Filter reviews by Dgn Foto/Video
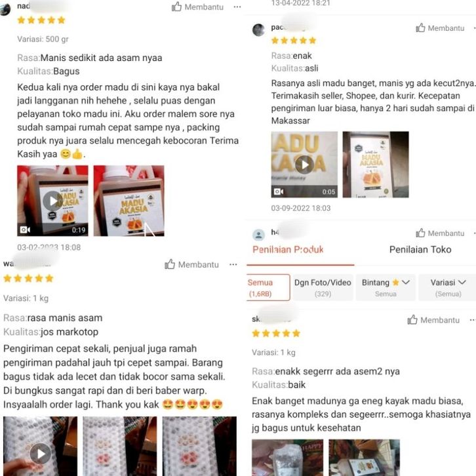The height and width of the screenshot is (476, 476). click(x=323, y=287)
